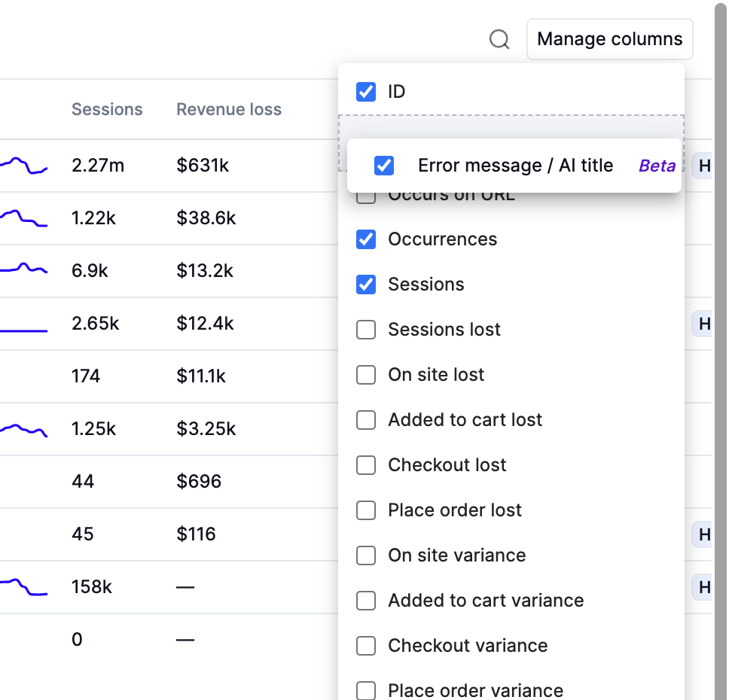Enable the Checkout variance column
The width and height of the screenshot is (729, 700).
pos(366,646)
